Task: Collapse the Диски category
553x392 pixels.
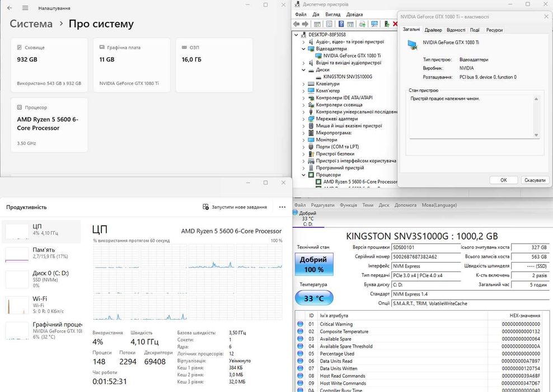Action: (303, 70)
